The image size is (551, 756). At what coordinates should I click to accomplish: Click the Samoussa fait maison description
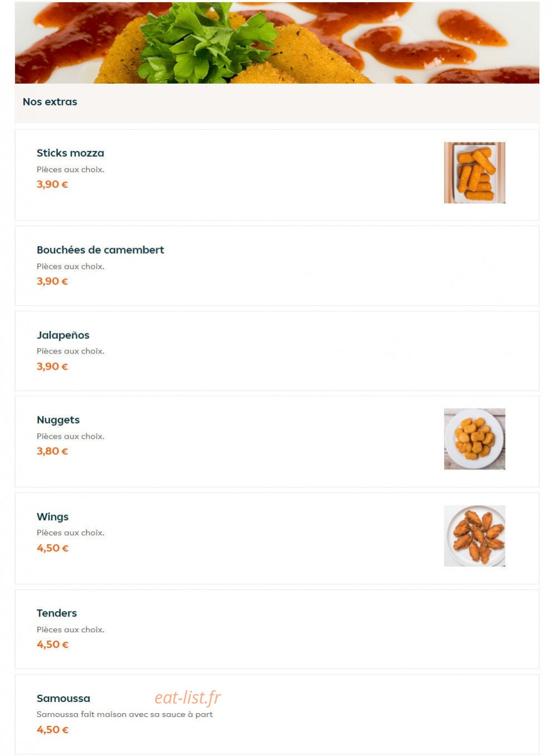coord(125,714)
